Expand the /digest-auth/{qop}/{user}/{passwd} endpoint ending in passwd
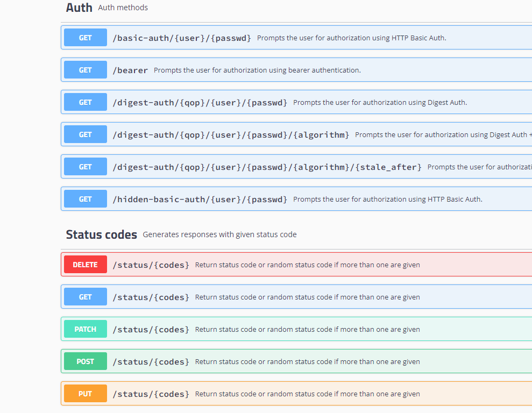Screen dimensions: 532x413 [200, 103]
